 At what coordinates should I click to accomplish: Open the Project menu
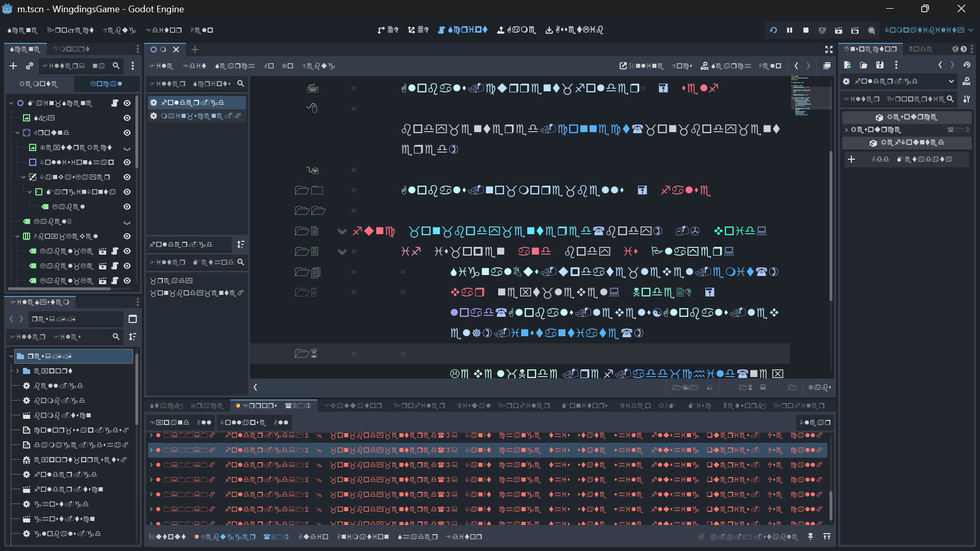pos(70,30)
